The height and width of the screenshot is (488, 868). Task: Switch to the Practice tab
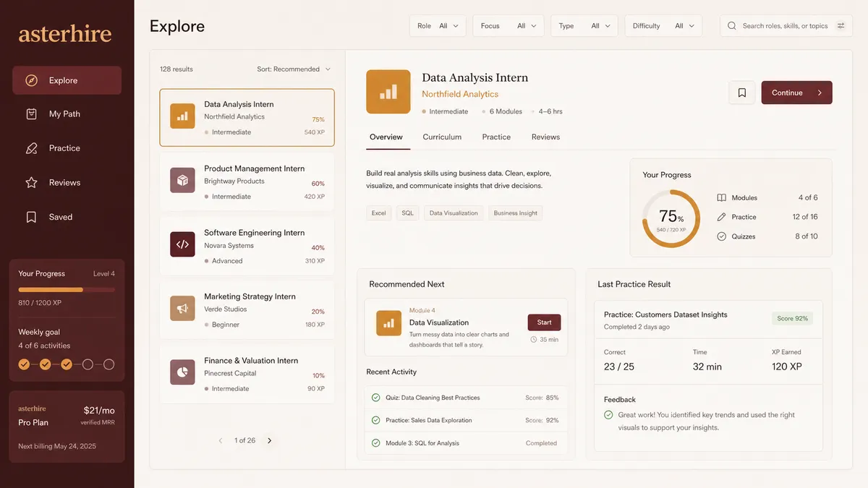point(496,137)
